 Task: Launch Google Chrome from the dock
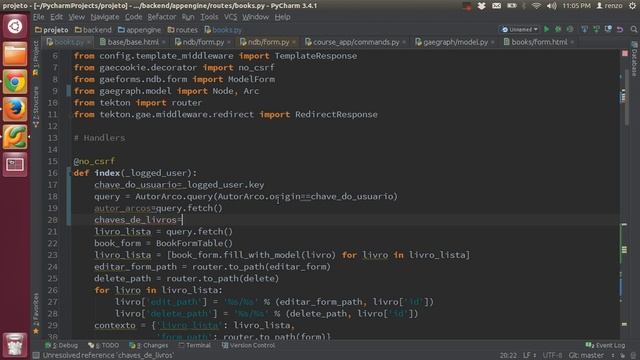15,82
